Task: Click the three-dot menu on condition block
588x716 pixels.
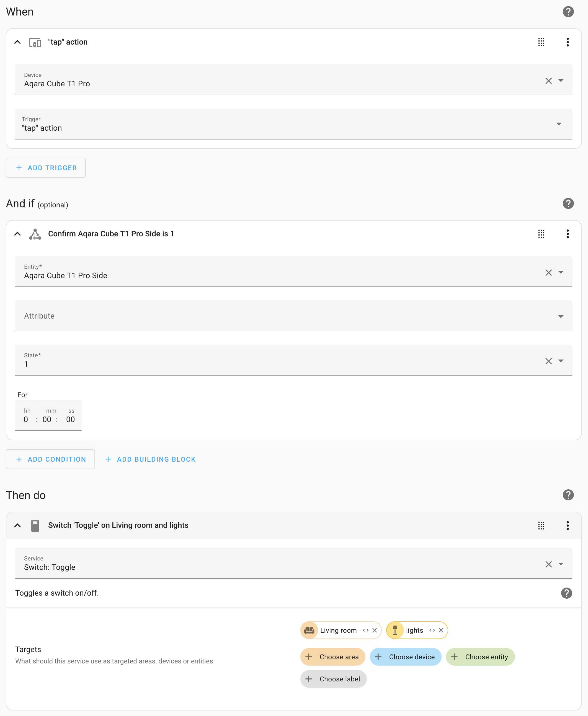Action: tap(568, 234)
